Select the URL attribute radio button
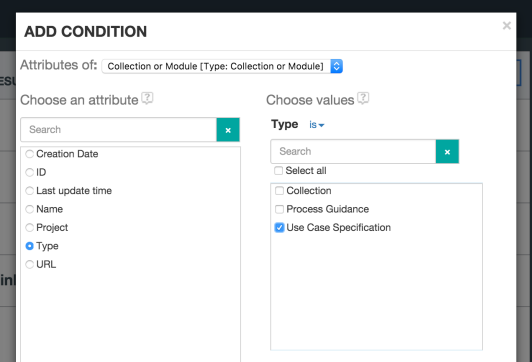 [30, 264]
